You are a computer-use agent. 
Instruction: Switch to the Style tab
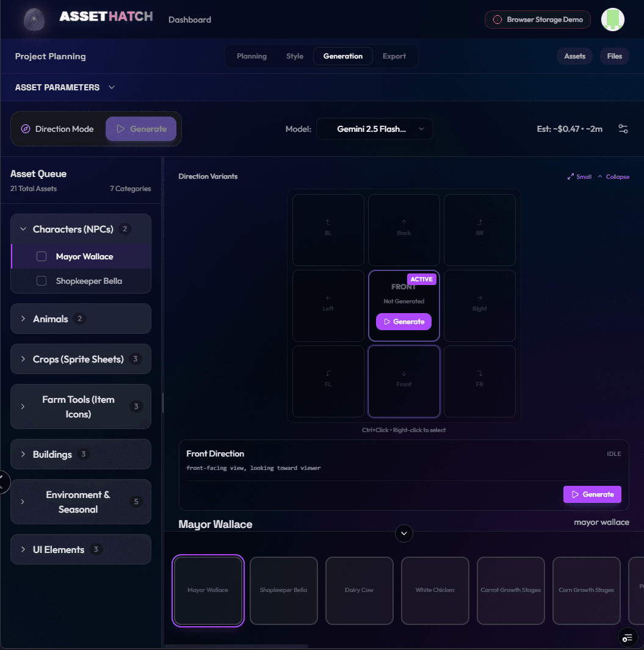[294, 56]
